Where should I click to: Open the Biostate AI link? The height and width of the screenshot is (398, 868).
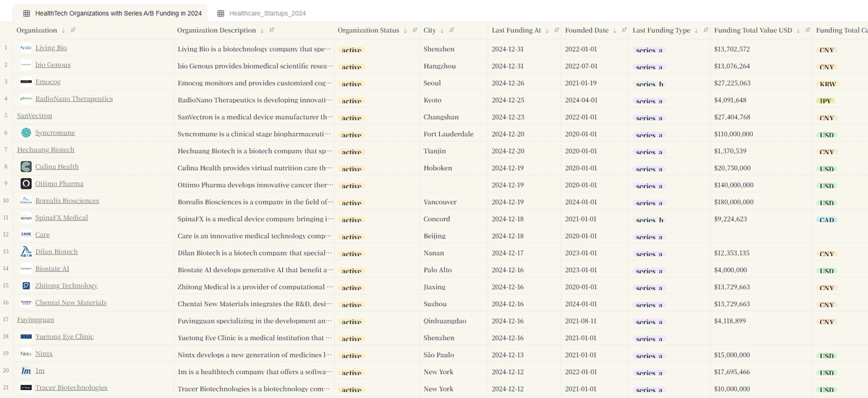[x=52, y=268]
